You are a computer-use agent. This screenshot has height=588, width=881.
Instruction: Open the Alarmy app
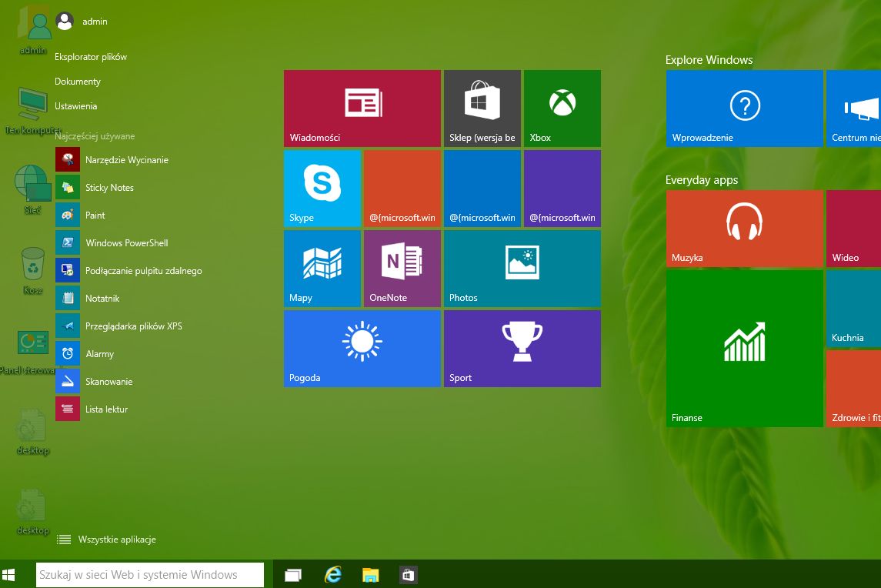[99, 353]
